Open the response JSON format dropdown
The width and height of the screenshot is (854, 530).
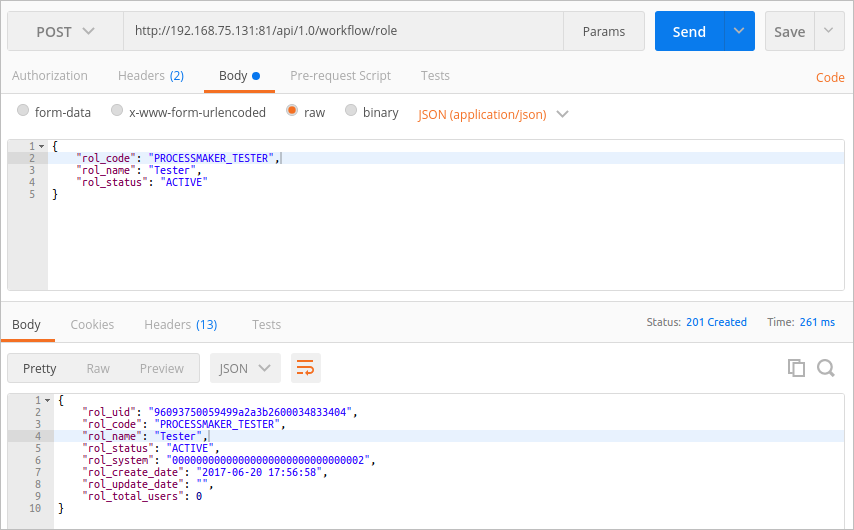click(245, 368)
